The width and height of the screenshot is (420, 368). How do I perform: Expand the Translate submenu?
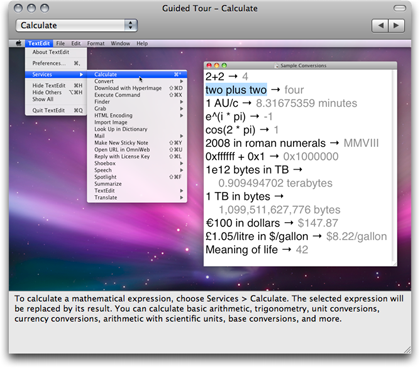[137, 197]
